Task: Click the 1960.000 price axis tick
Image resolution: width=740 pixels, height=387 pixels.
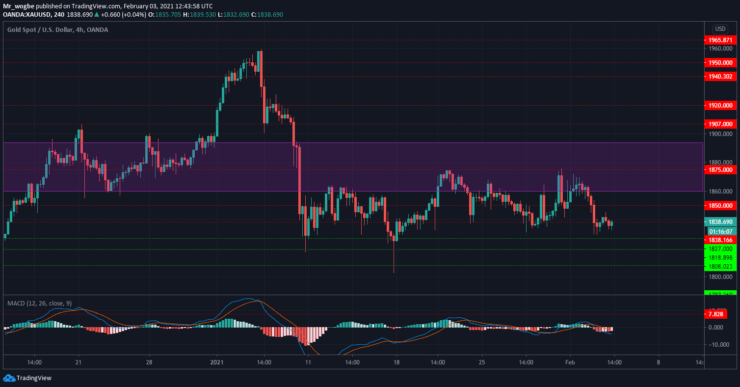Action: coord(720,49)
